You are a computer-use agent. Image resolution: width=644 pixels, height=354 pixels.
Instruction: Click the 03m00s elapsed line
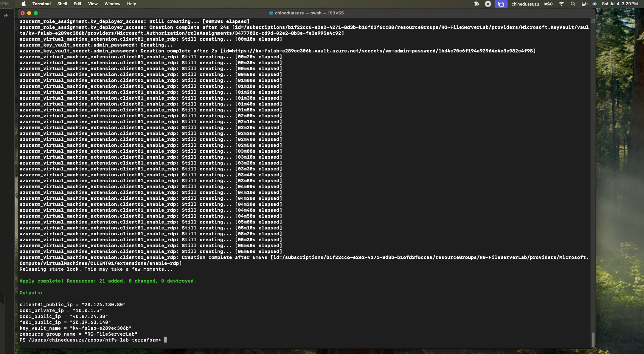point(151,151)
